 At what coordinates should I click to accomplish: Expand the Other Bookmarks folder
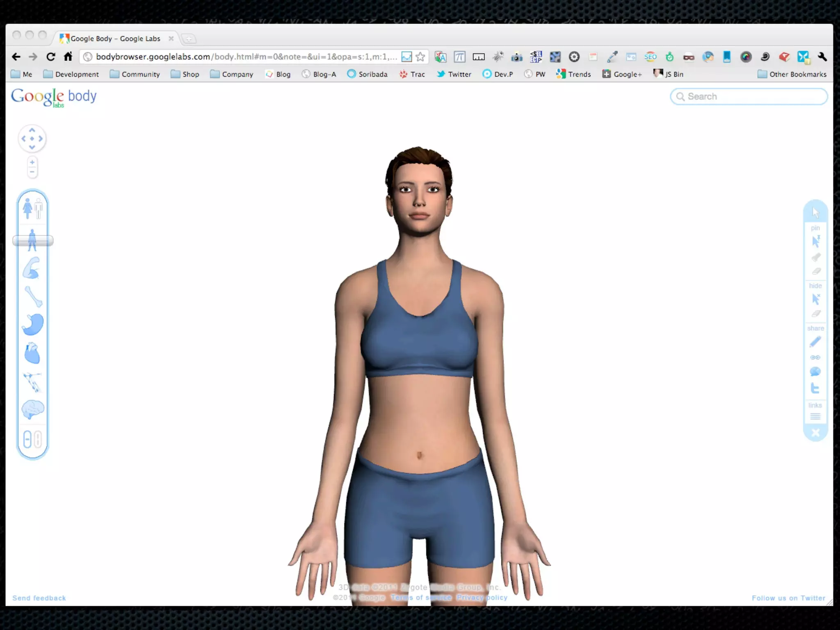pyautogui.click(x=792, y=74)
